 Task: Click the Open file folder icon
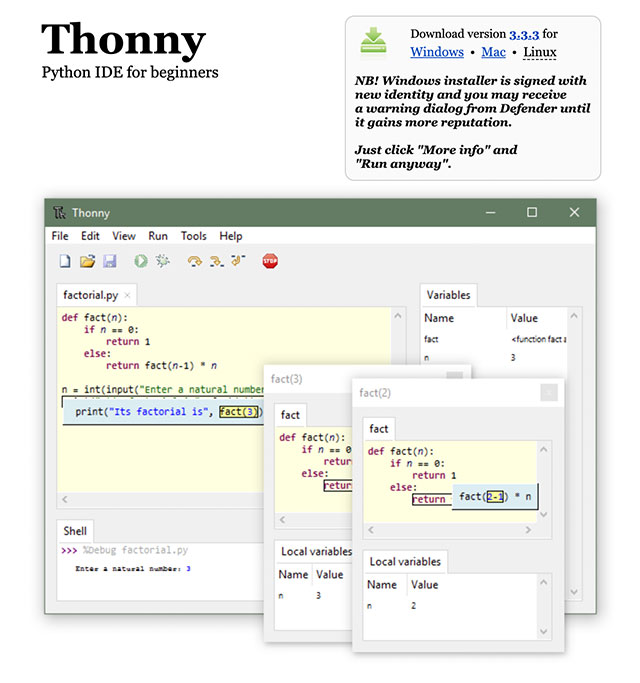coord(87,261)
